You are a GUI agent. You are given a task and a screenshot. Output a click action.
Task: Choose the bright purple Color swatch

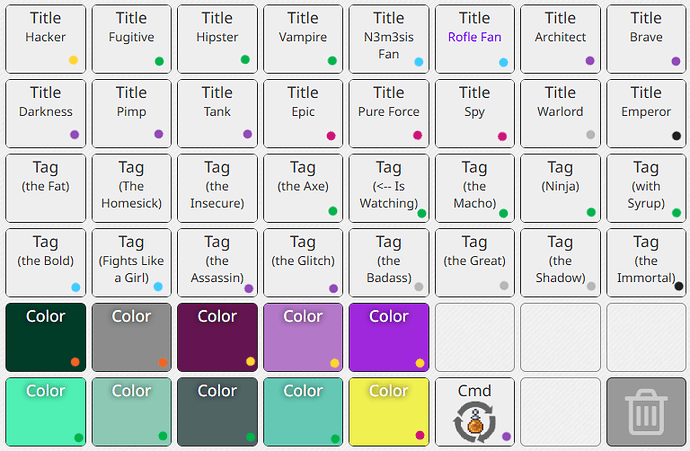389,337
